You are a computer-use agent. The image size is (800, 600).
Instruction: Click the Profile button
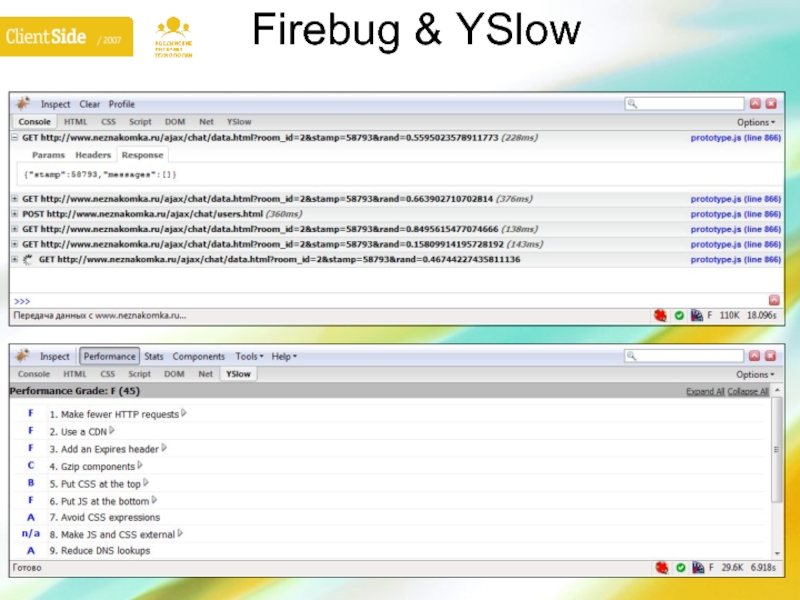tap(121, 104)
